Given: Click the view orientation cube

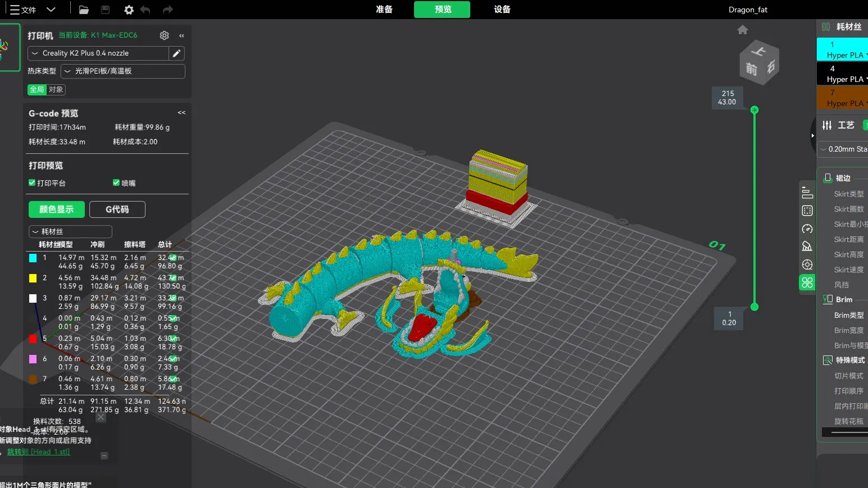Looking at the screenshot, I should coord(759,63).
